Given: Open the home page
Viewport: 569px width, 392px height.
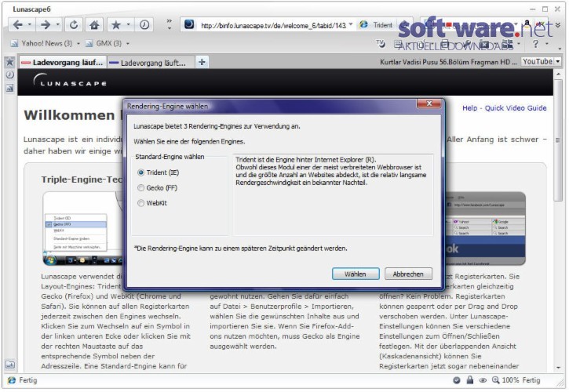Looking at the screenshot, I should point(94,25).
